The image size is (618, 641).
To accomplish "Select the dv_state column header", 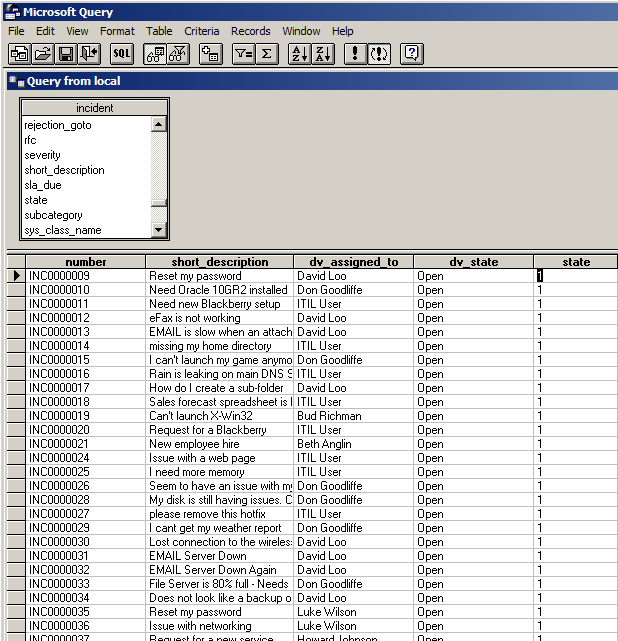I will 474,262.
